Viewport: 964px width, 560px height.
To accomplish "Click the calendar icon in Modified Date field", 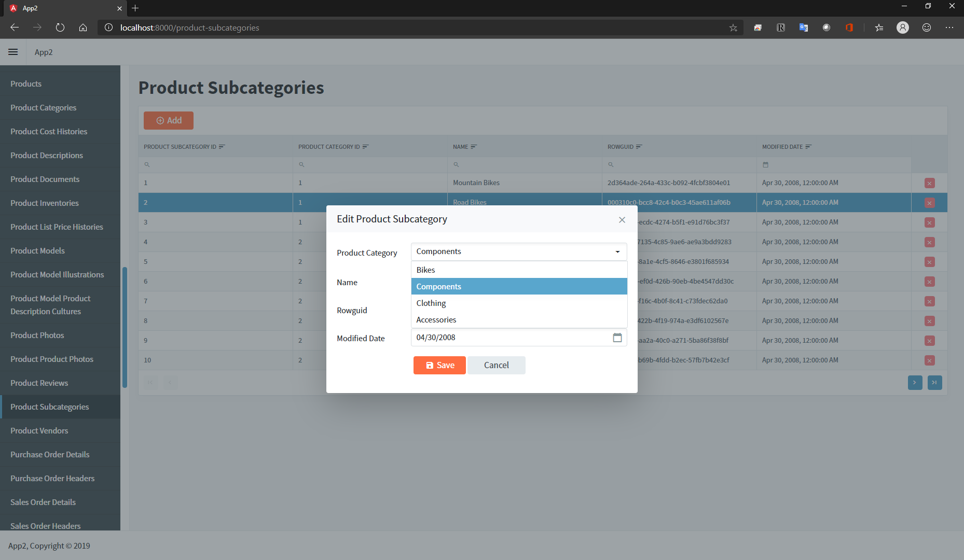I will [x=617, y=338].
